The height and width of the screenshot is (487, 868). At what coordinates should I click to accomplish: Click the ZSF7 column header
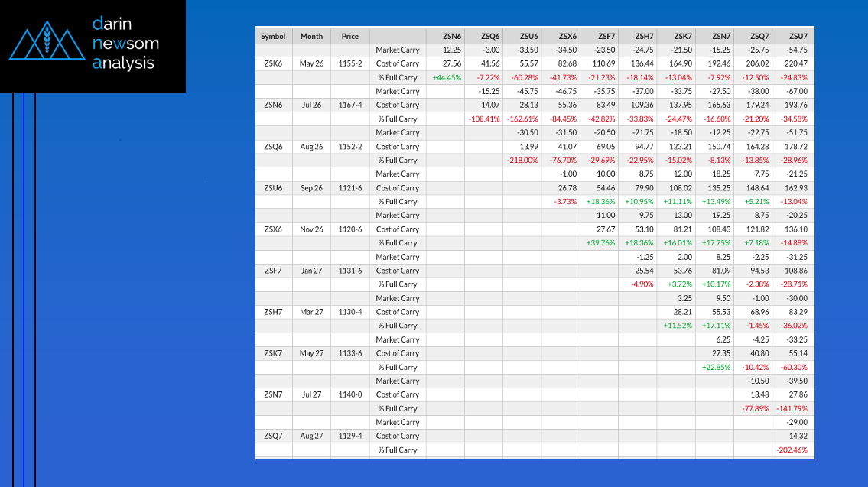606,36
